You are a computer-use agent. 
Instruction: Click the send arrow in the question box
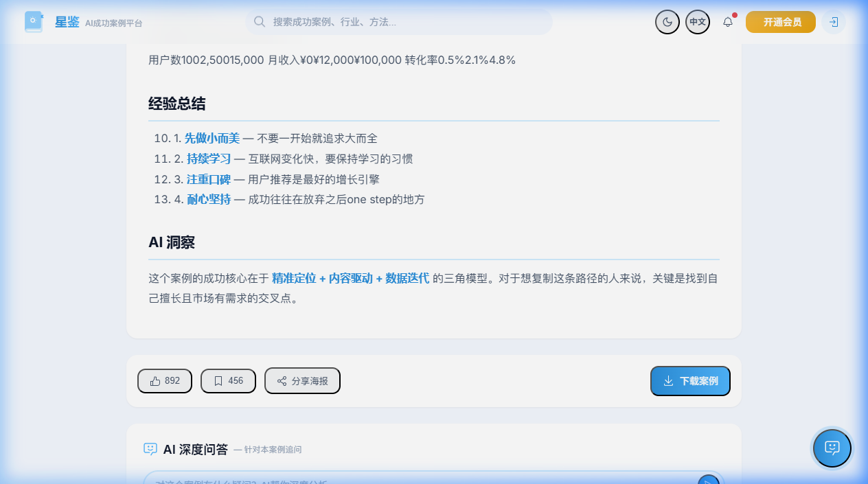click(708, 481)
